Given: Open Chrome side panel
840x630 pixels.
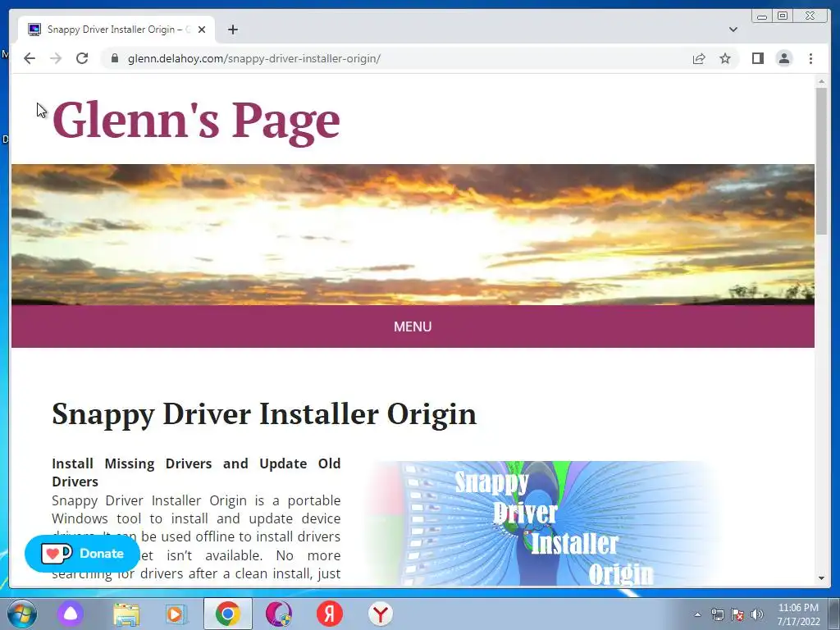Looking at the screenshot, I should [757, 58].
